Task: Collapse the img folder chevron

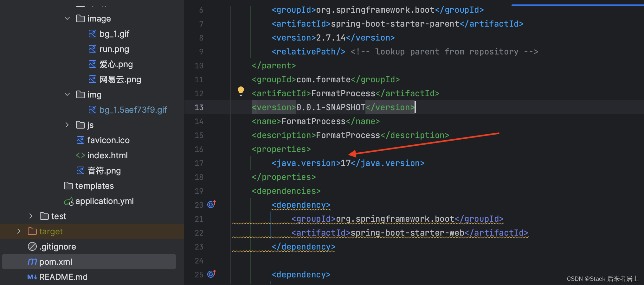Action: 67,95
